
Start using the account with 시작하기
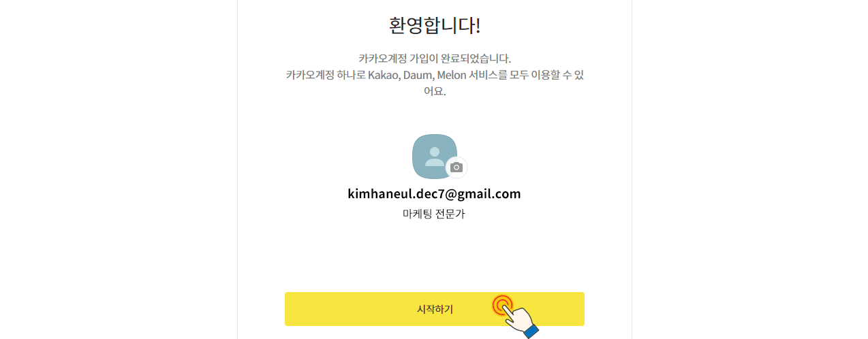point(435,309)
